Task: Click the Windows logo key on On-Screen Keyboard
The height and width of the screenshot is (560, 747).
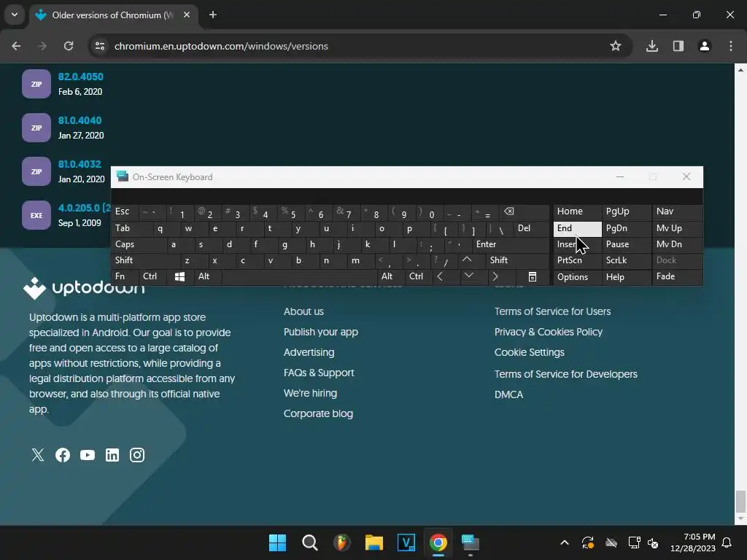Action: (x=179, y=276)
